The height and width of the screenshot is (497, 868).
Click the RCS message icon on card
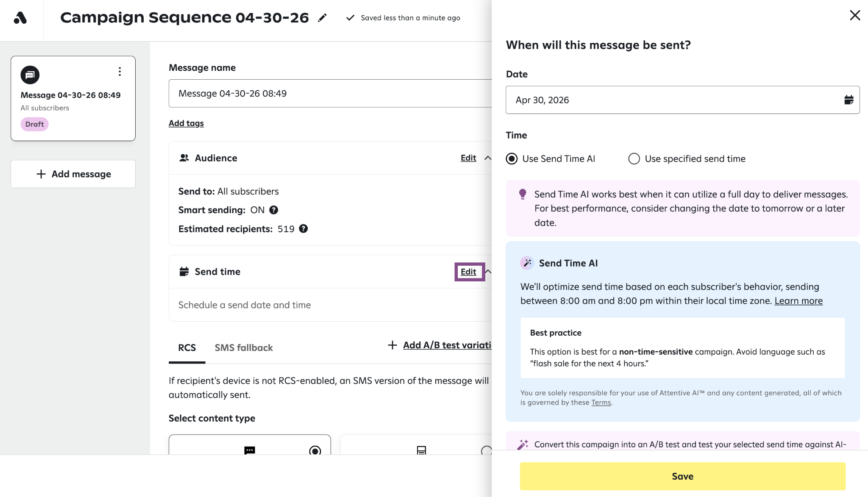coord(30,75)
